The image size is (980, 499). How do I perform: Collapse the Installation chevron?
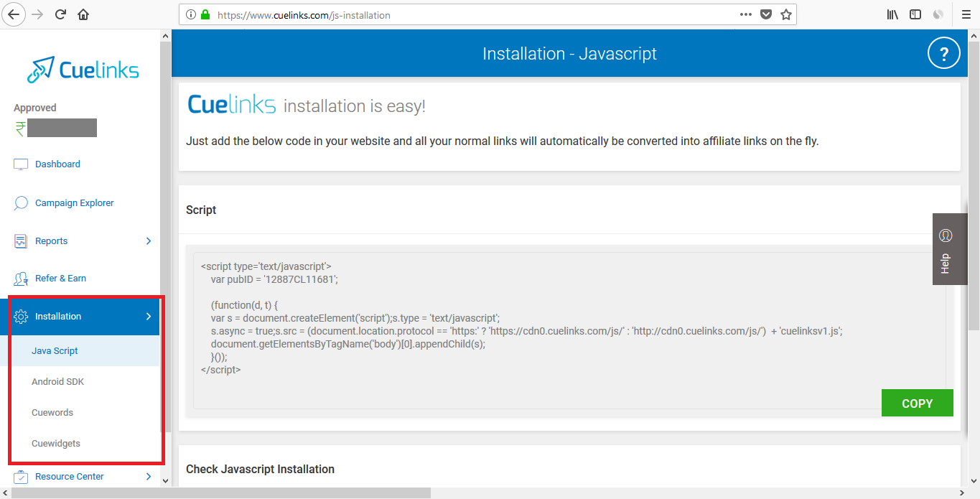coord(149,317)
